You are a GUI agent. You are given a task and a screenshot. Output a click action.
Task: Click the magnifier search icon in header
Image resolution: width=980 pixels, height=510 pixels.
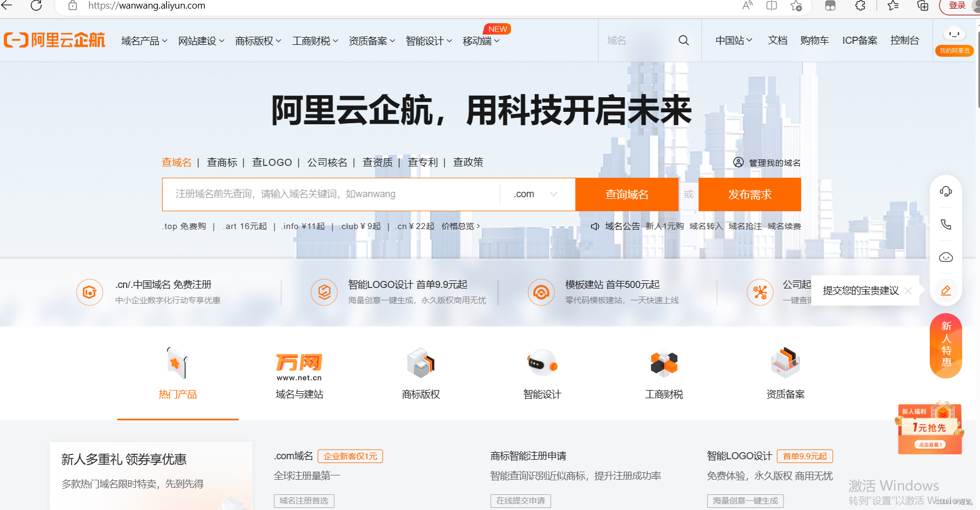coord(683,41)
